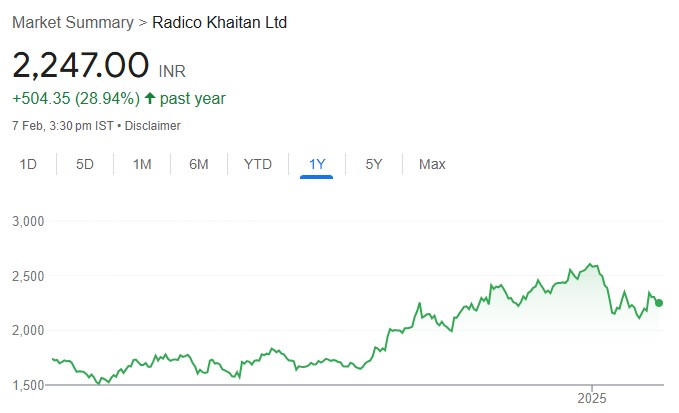Image resolution: width=679 pixels, height=413 pixels.
Task: Click the active 1Y tab
Action: pos(317,164)
